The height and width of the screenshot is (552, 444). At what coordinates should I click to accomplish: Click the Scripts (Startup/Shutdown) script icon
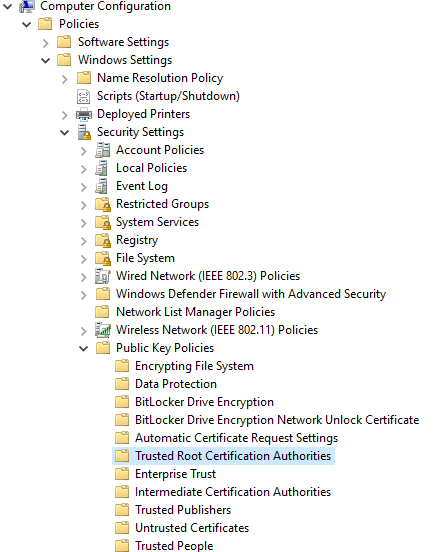pyautogui.click(x=83, y=96)
